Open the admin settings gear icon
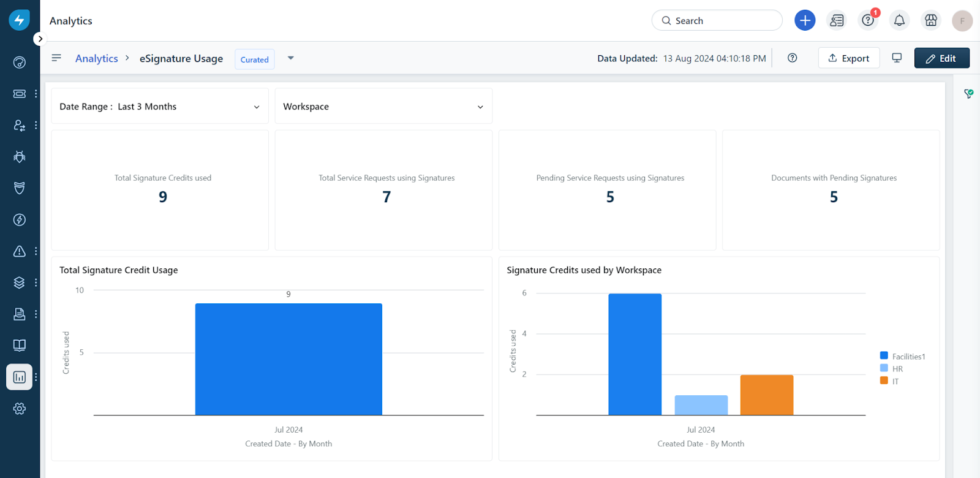980x478 pixels. [x=20, y=409]
